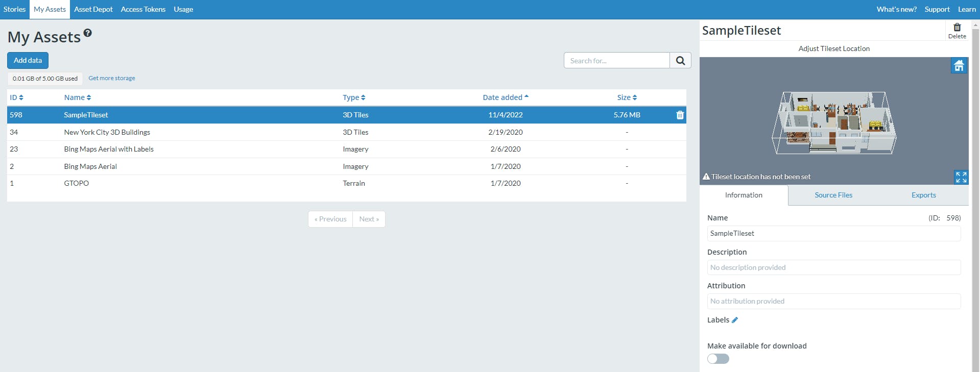Click the magnifying glass search button
Screen dimensions: 980x372
tap(680, 61)
